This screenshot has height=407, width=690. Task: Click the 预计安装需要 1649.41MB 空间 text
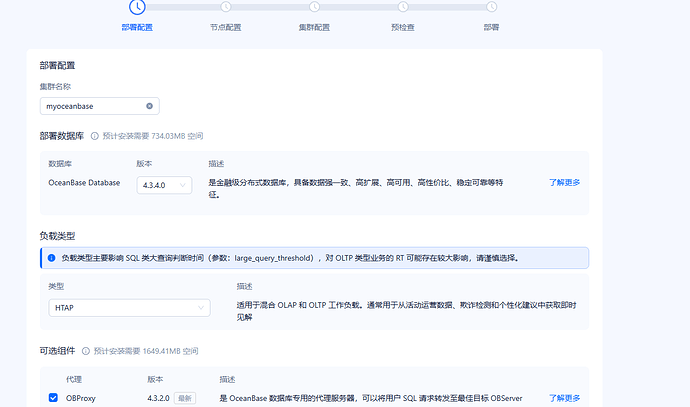point(146,351)
